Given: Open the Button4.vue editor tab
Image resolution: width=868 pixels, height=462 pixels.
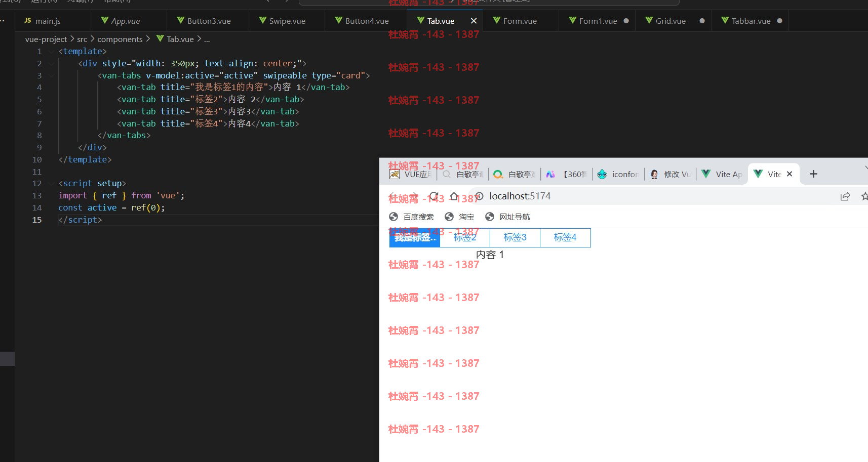Looking at the screenshot, I should coord(367,21).
